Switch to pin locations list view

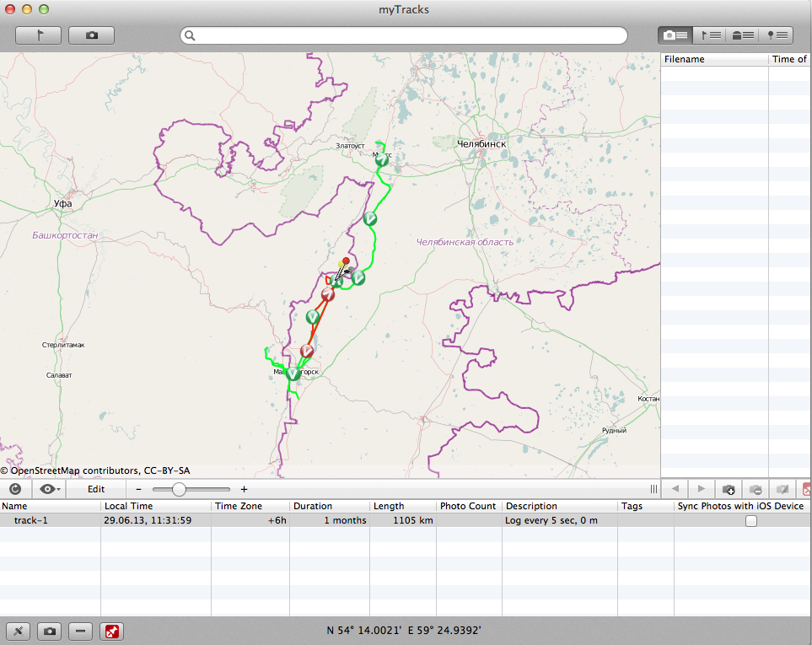click(777, 35)
